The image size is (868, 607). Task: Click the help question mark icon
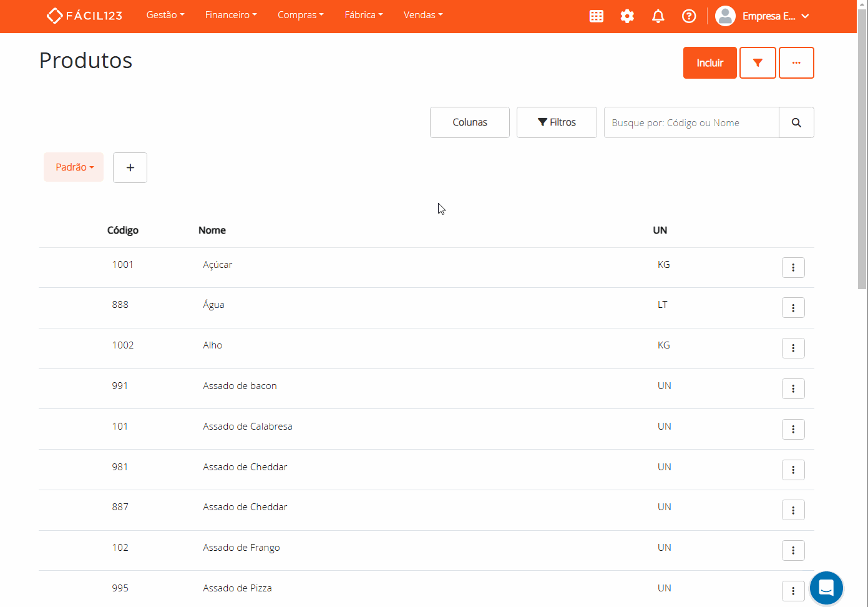pos(688,16)
